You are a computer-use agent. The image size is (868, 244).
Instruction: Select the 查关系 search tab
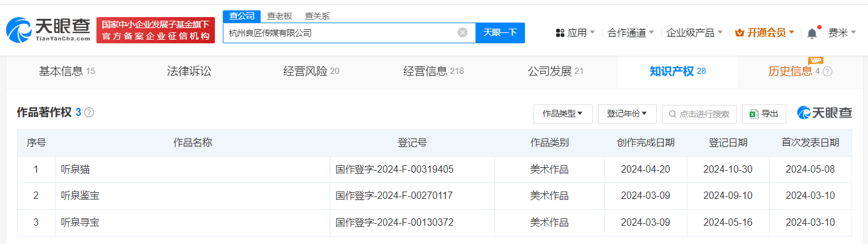point(317,16)
